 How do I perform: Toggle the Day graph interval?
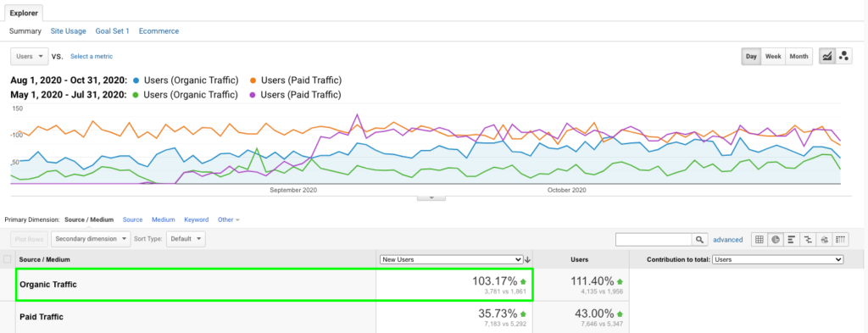(x=751, y=57)
